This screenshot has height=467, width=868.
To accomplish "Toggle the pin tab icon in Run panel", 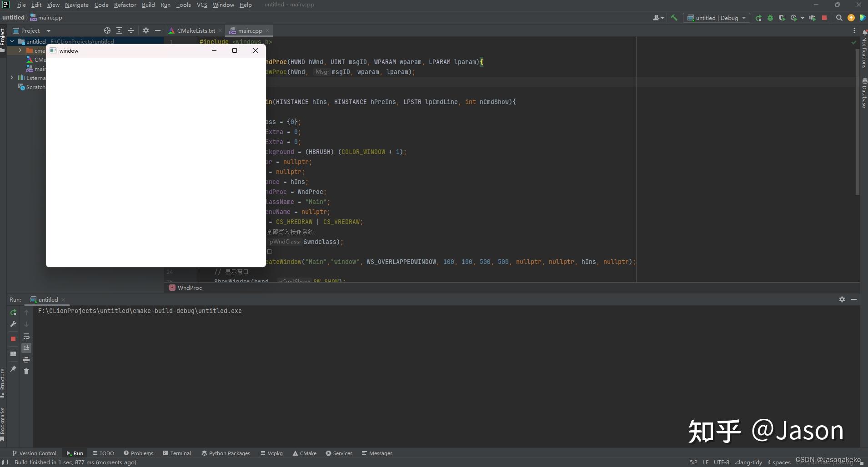I will tap(13, 369).
